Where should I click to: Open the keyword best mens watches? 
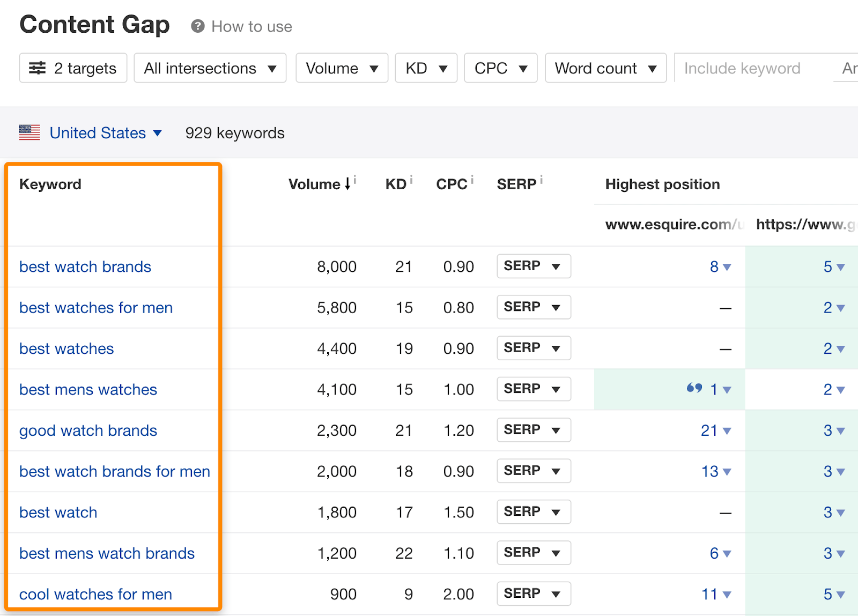(x=88, y=390)
